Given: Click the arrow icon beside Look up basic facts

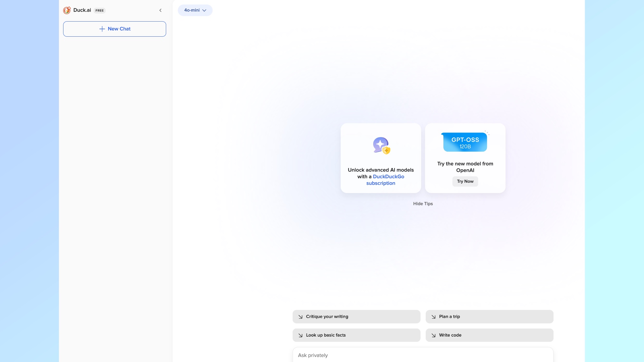Looking at the screenshot, I should click(x=300, y=335).
